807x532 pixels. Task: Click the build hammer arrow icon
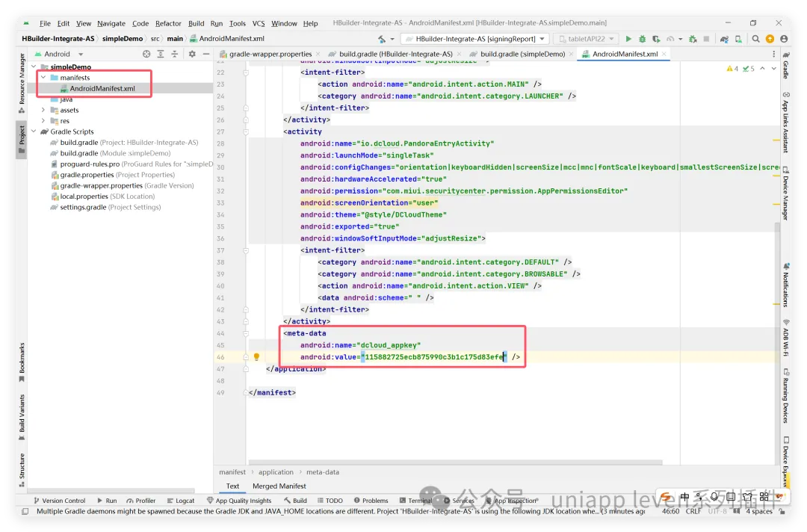(x=381, y=39)
